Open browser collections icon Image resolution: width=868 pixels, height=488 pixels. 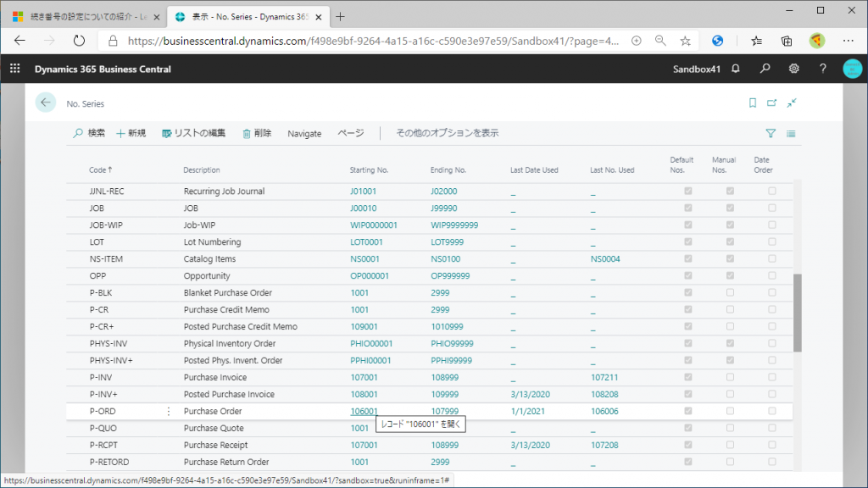787,41
